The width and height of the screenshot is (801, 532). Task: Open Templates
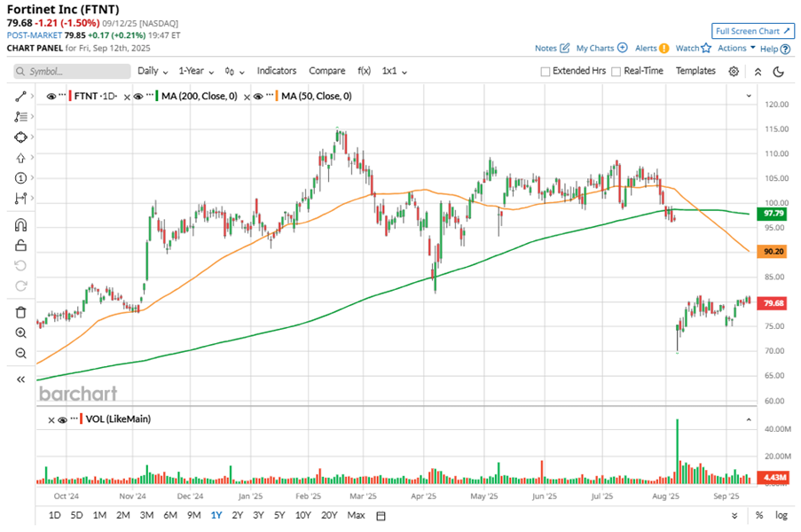(x=695, y=71)
